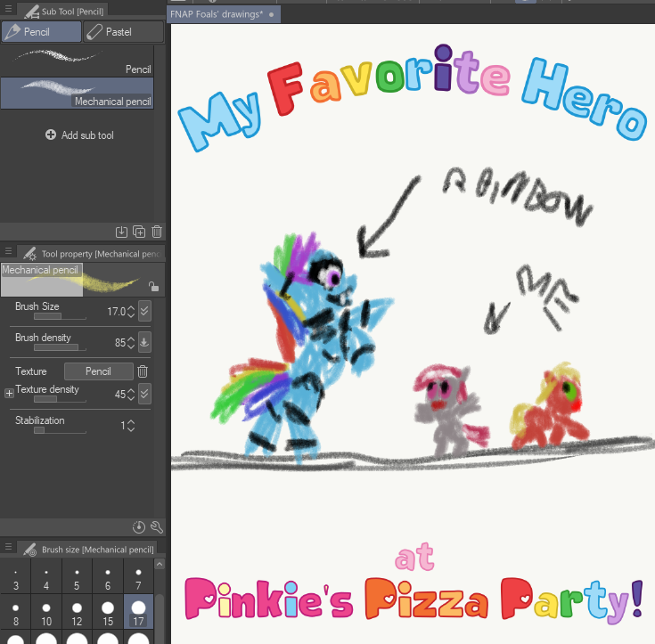This screenshot has height=644, width=655.
Task: Remove the brush texture with trash icon
Action: [143, 371]
